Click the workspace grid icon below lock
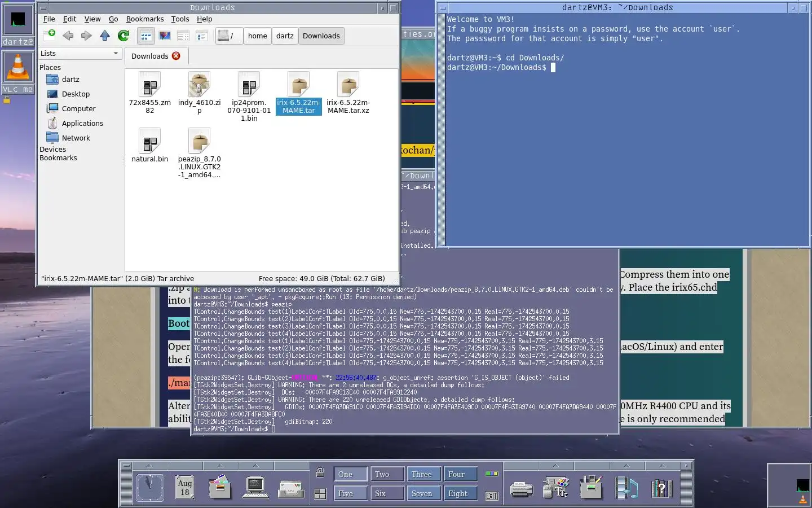Viewport: 812px width, 508px height. 320,494
